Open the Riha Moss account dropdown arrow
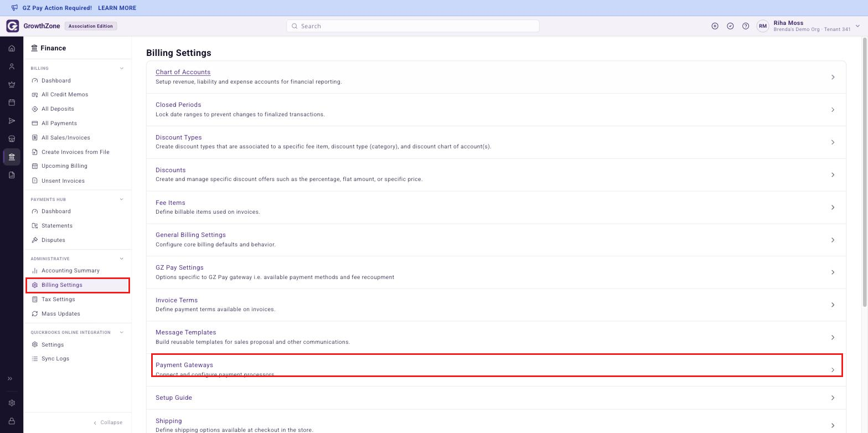868x433 pixels. click(x=857, y=26)
